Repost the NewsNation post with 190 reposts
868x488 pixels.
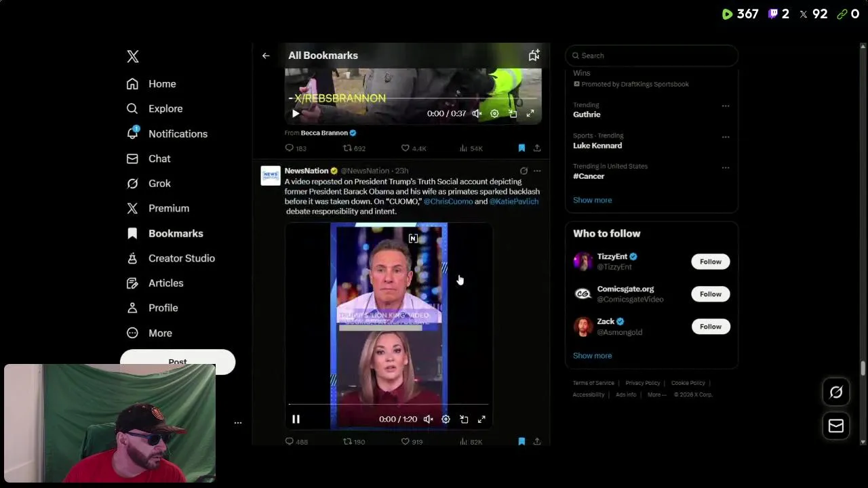[354, 441]
